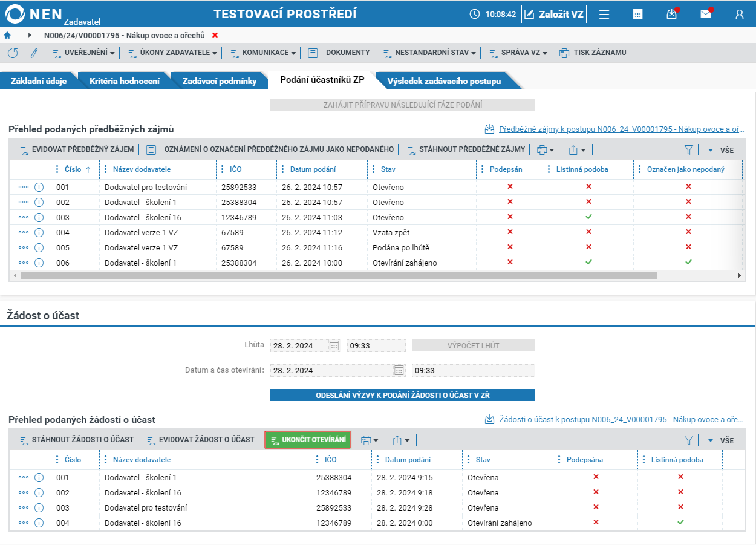Image resolution: width=756 pixels, height=545 pixels.
Task: Click info icon for preliminary interest row 006
Action: (x=39, y=263)
